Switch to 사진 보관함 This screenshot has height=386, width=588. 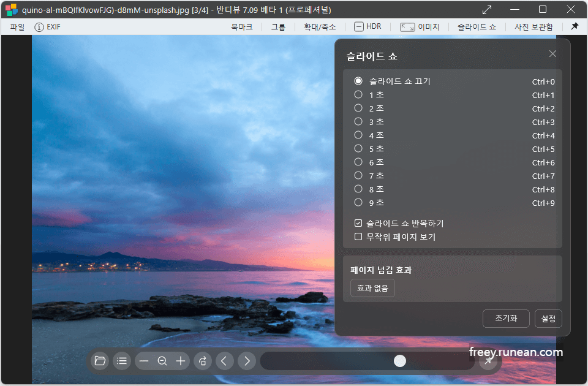[x=533, y=26]
